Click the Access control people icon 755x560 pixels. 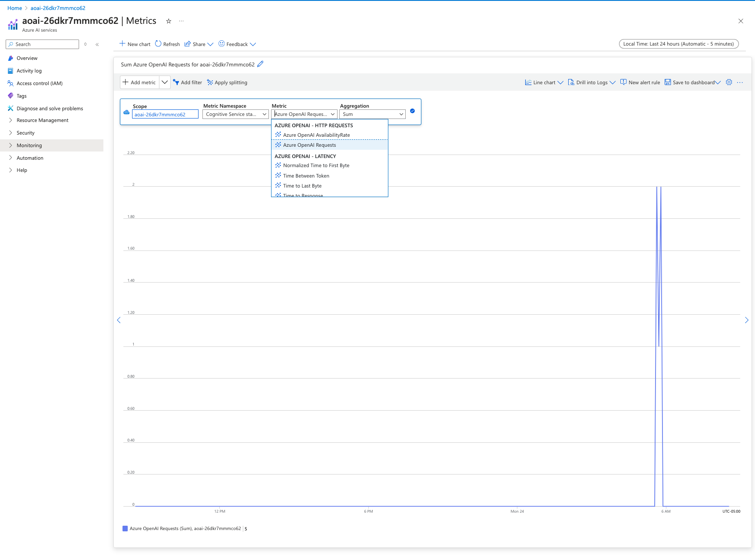(x=10, y=83)
